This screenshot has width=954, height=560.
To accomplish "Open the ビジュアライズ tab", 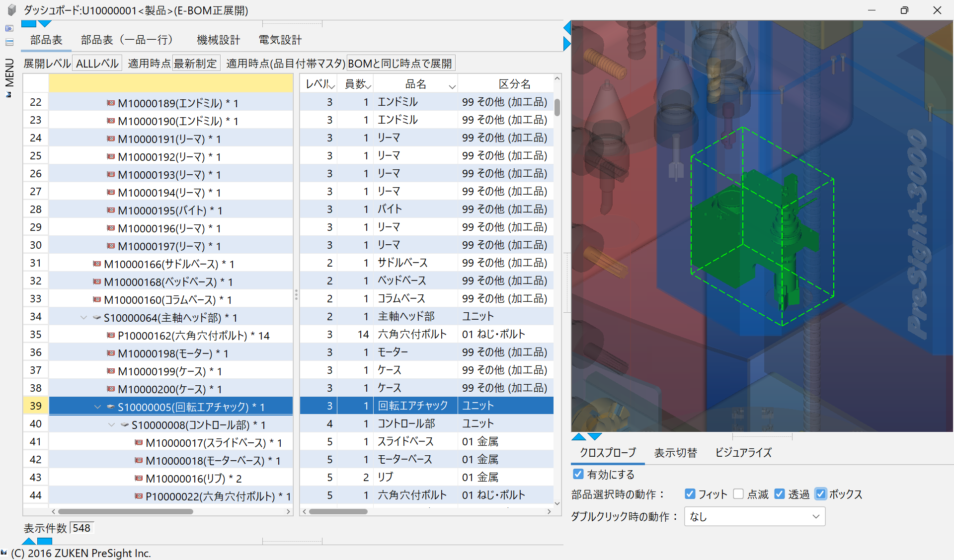I will click(743, 452).
